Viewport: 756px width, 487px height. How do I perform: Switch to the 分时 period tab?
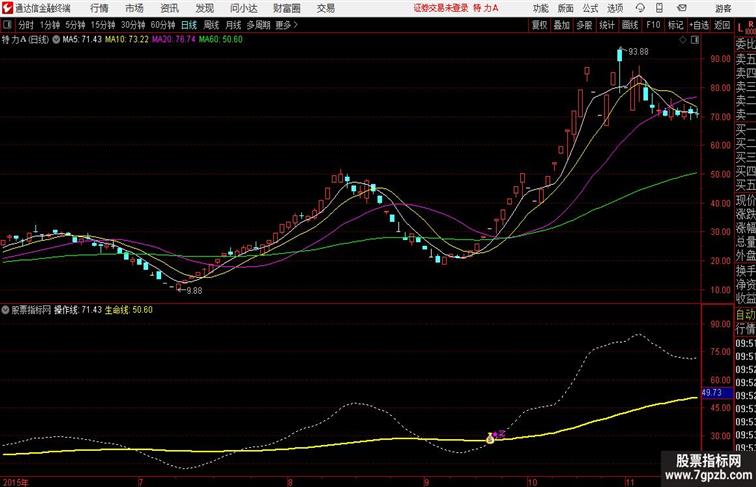pos(26,25)
